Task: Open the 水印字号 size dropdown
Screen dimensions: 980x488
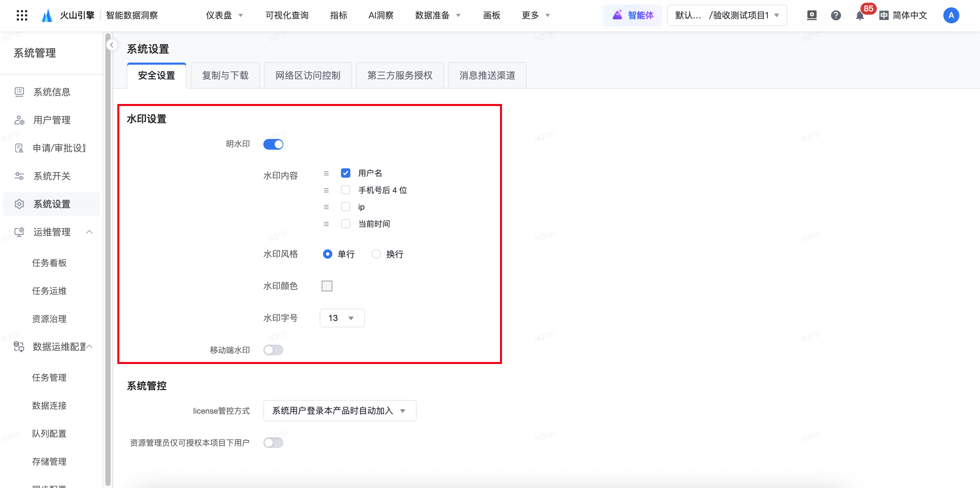Action: pyautogui.click(x=342, y=318)
